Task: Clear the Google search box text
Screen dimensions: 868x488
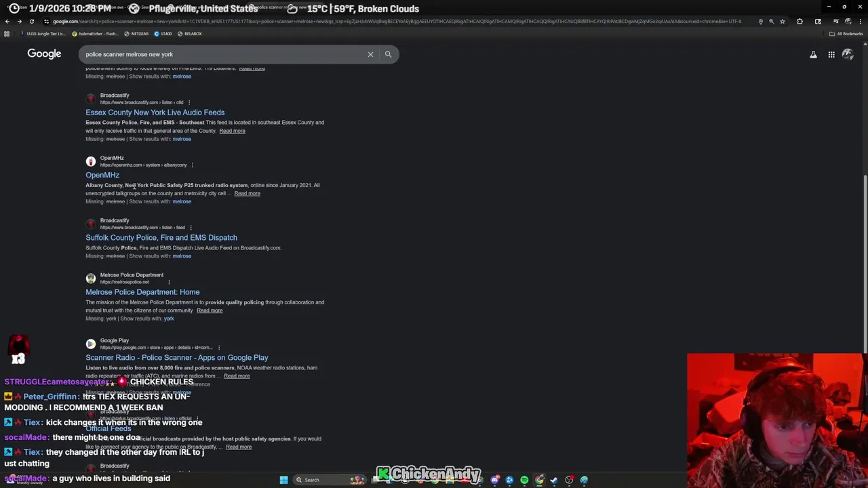Action: pyautogui.click(x=370, y=54)
